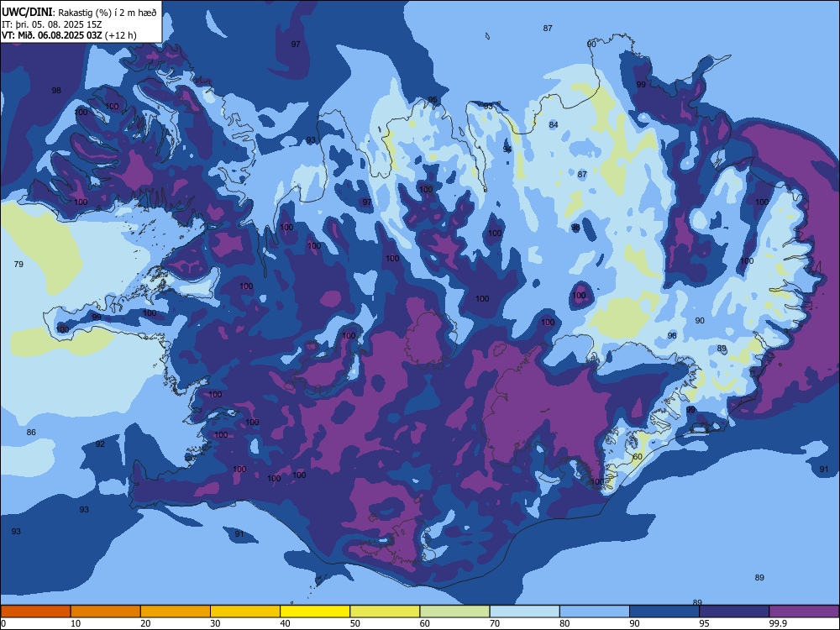Pick the 60–70 light green legend swatch
The width and height of the screenshot is (840, 630).
[x=454, y=612]
